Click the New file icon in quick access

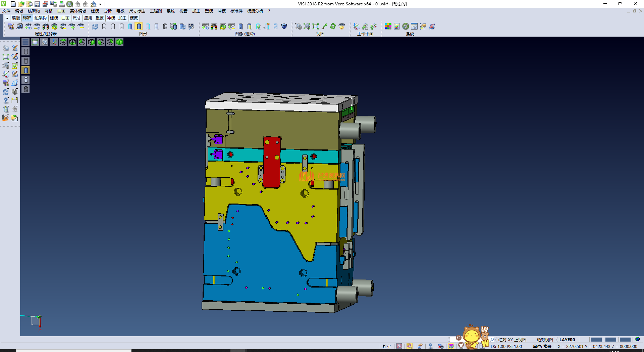point(13,4)
